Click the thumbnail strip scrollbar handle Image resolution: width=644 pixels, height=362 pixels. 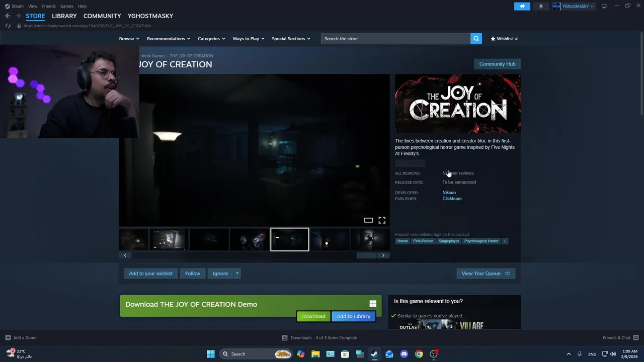(366, 255)
